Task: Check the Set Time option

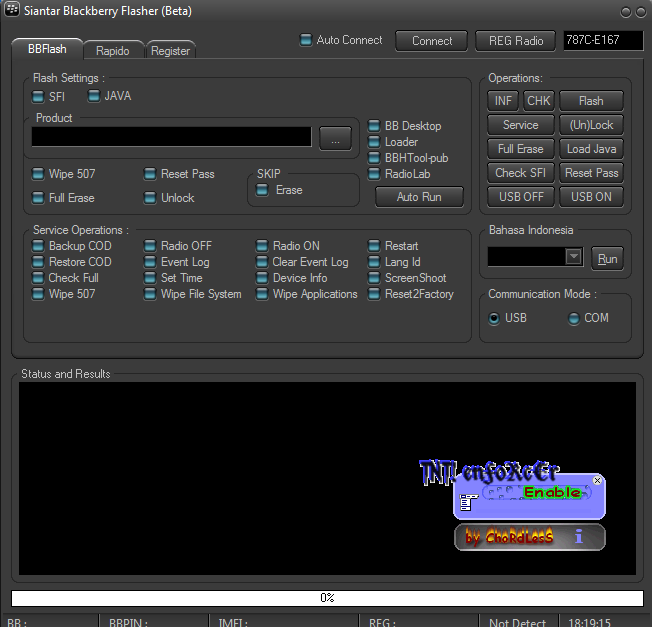Action: coord(150,278)
